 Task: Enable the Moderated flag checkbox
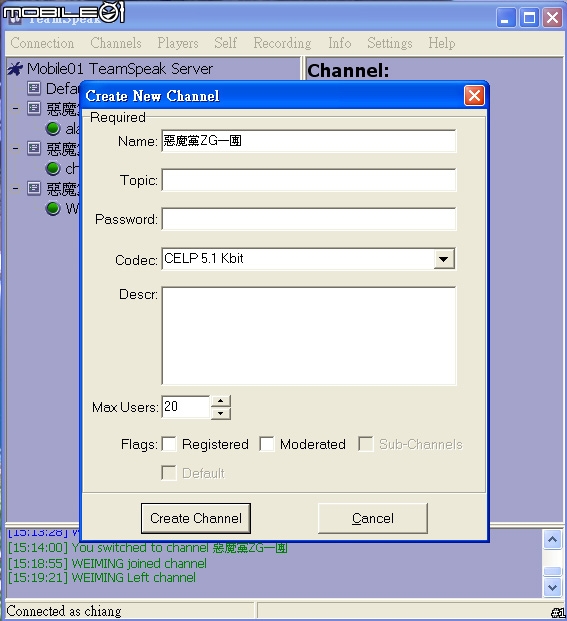pyautogui.click(x=267, y=444)
